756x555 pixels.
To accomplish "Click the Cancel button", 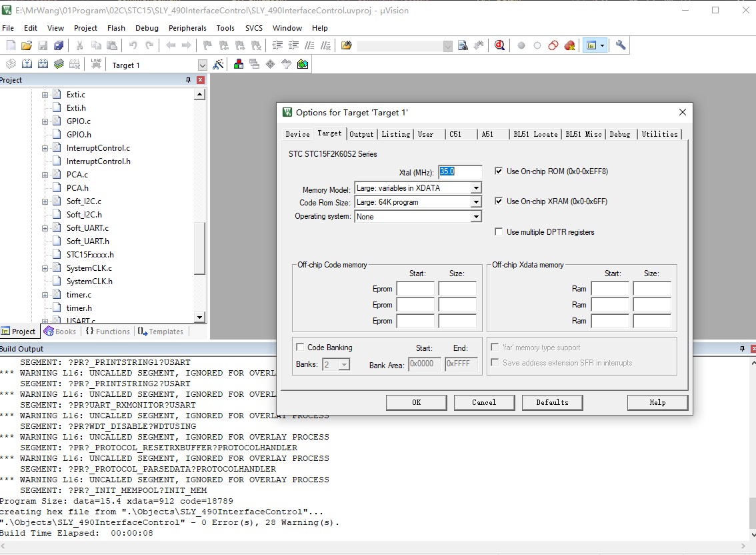I will tap(484, 402).
